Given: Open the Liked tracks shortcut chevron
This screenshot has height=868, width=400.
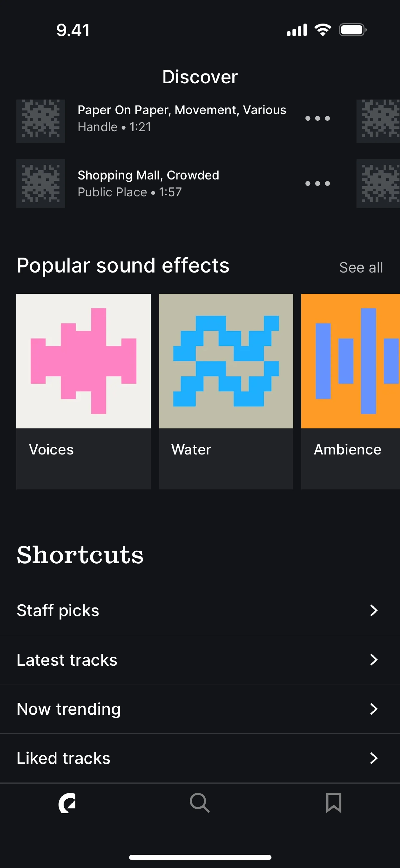Looking at the screenshot, I should pyautogui.click(x=374, y=758).
